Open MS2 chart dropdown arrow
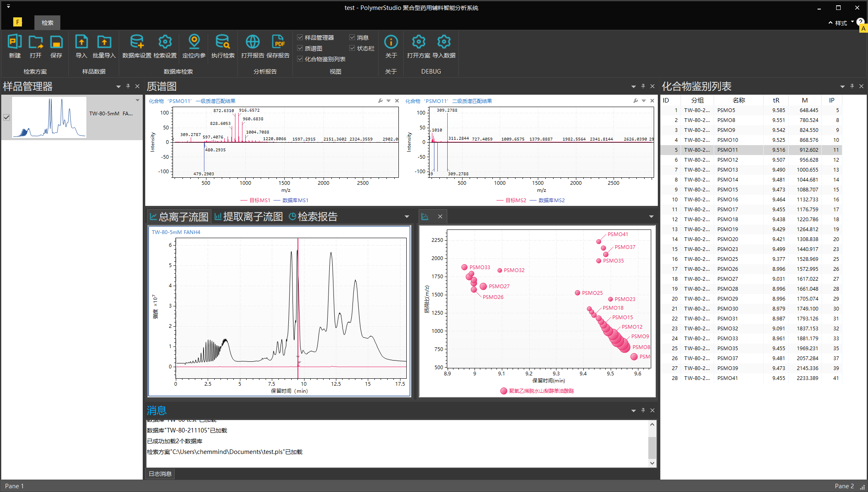Screen dimensions: 868x492 (x=644, y=101)
